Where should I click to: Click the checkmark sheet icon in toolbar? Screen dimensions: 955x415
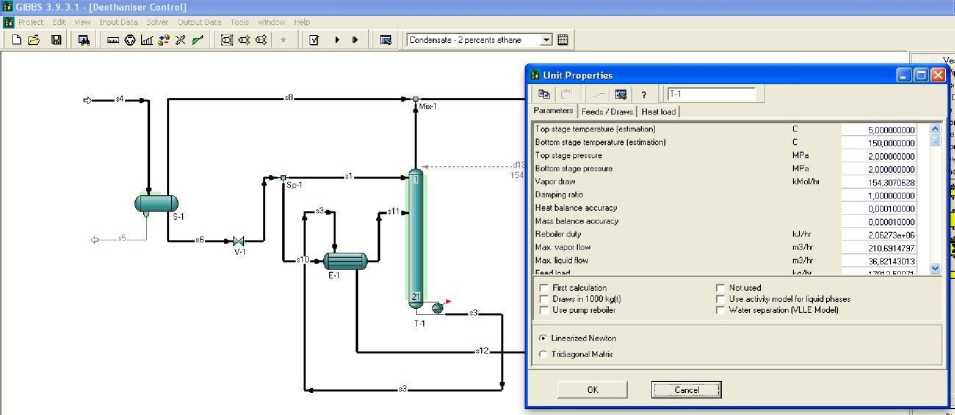314,40
